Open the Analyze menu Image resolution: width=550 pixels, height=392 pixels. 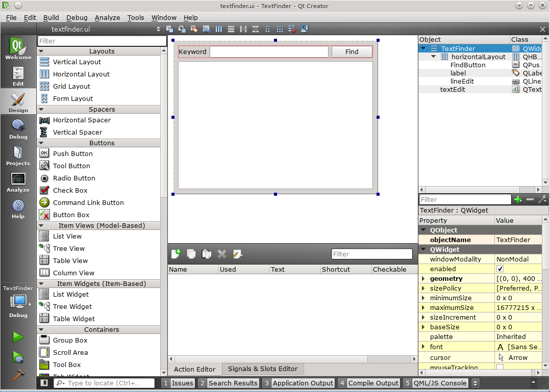(x=107, y=17)
